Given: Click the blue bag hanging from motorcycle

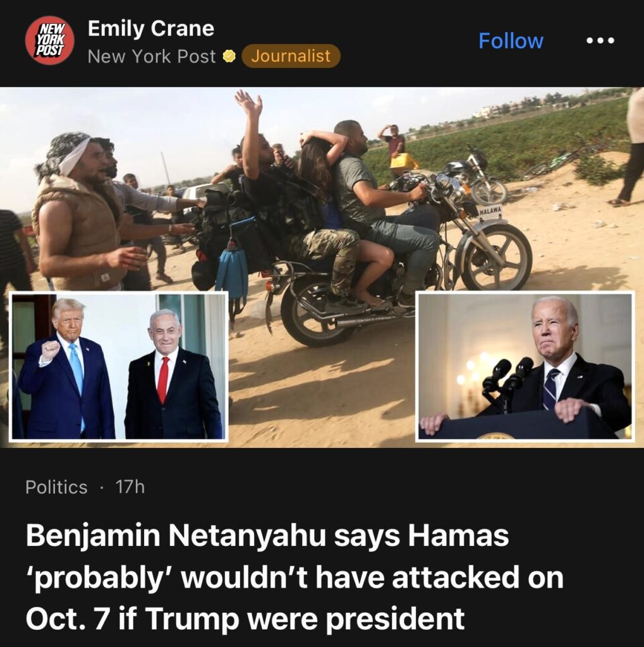Looking at the screenshot, I should pyautogui.click(x=231, y=270).
